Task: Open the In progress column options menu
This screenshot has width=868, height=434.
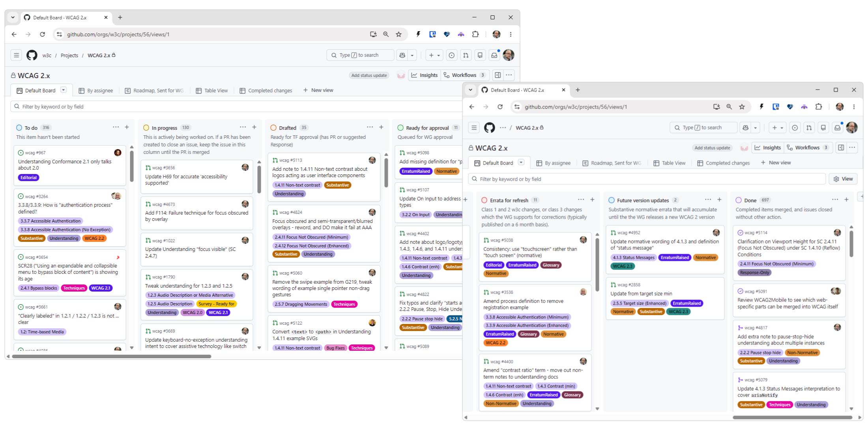Action: point(243,127)
